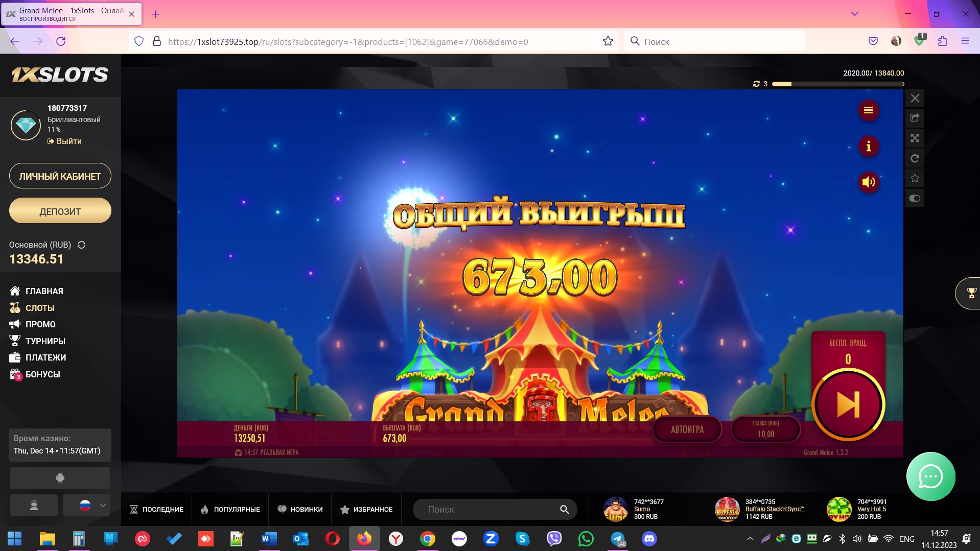Click the Sumo game thumbnail
Image resolution: width=980 pixels, height=551 pixels.
point(616,509)
